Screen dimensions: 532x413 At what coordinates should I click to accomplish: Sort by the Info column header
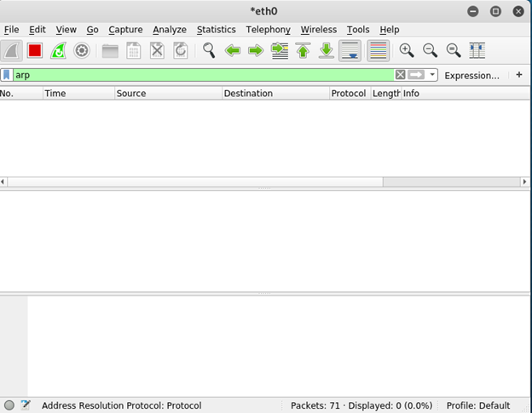click(465, 93)
